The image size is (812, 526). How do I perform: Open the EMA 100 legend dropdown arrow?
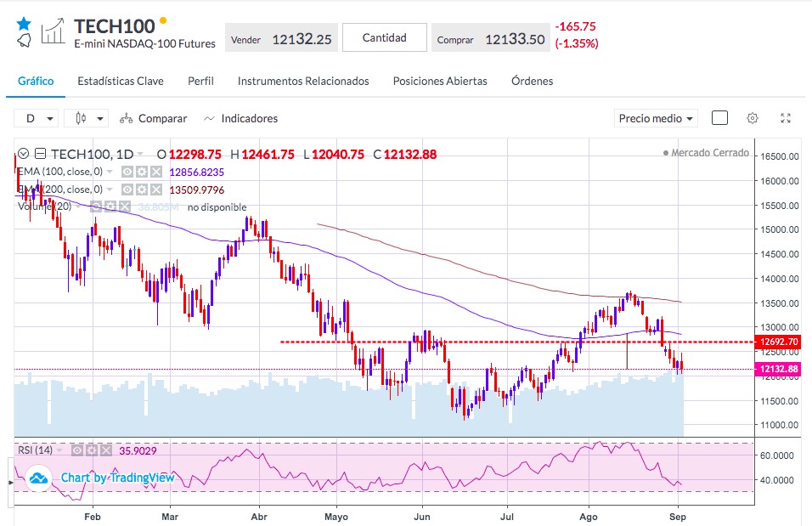click(110, 172)
